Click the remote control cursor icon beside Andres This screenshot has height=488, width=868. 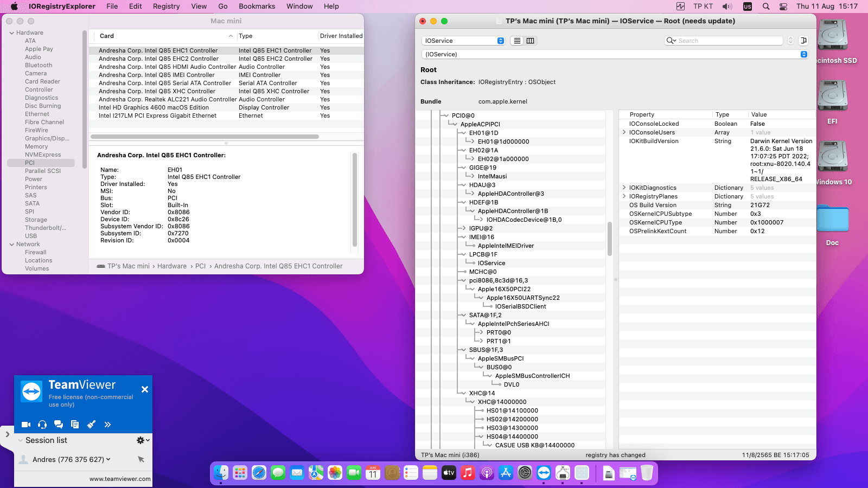141,459
